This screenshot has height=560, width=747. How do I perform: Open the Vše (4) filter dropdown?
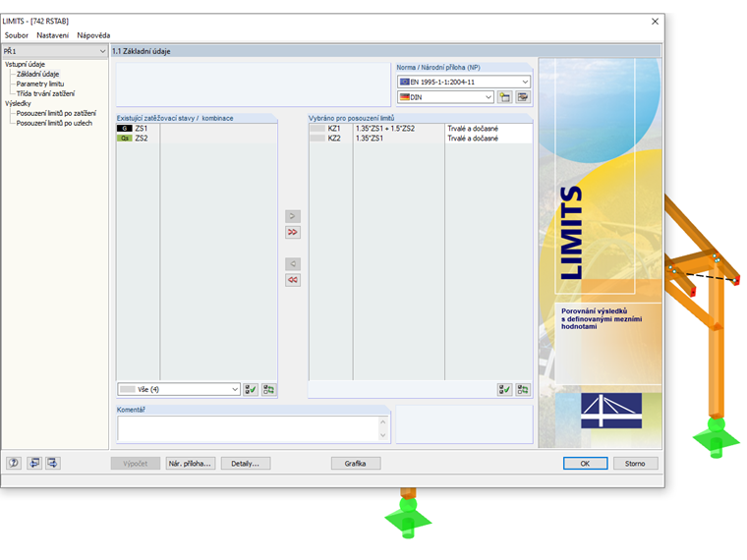pyautogui.click(x=179, y=389)
